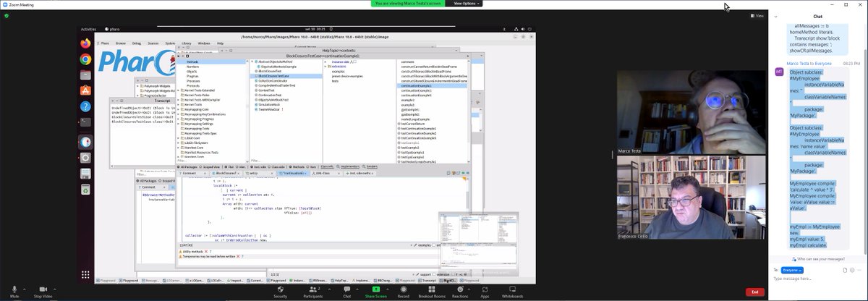Open the Library menu in Pharo
Image resolution: width=868 pixels, height=301 pixels.
pos(187,43)
